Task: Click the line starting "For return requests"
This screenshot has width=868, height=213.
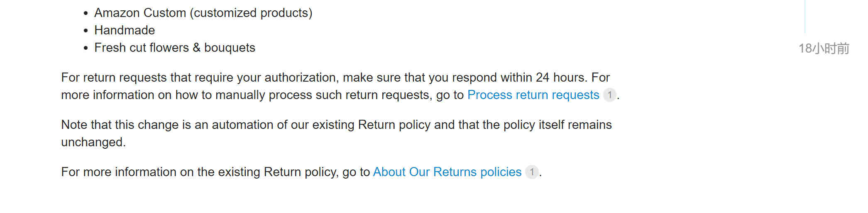Action: point(335,77)
